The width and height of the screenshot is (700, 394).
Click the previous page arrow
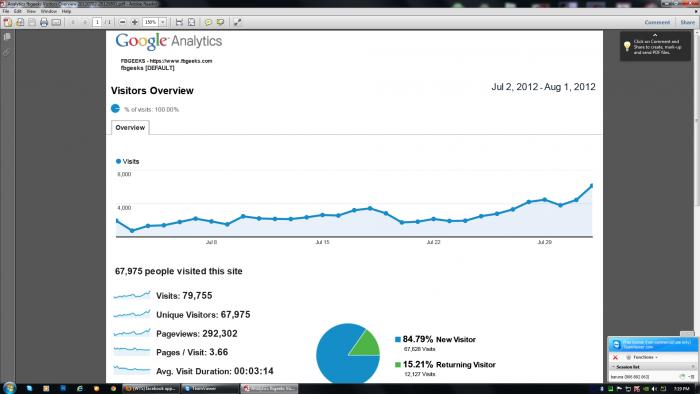(73, 22)
